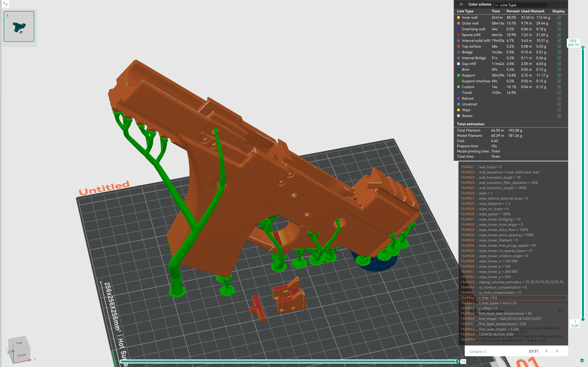Click the collapse sidebar arrows icon
This screenshot has width=588, height=367.
click(x=5, y=4)
